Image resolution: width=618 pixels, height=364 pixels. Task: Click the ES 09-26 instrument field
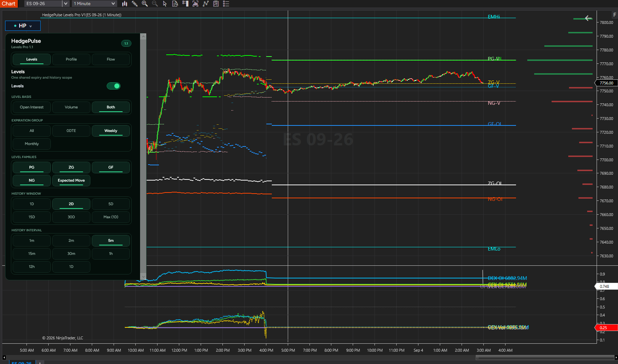43,4
